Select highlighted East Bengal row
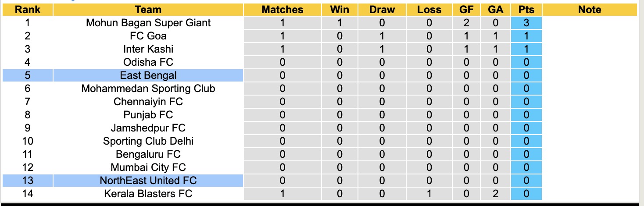Viewport: 644px width, 206px height. (x=148, y=75)
